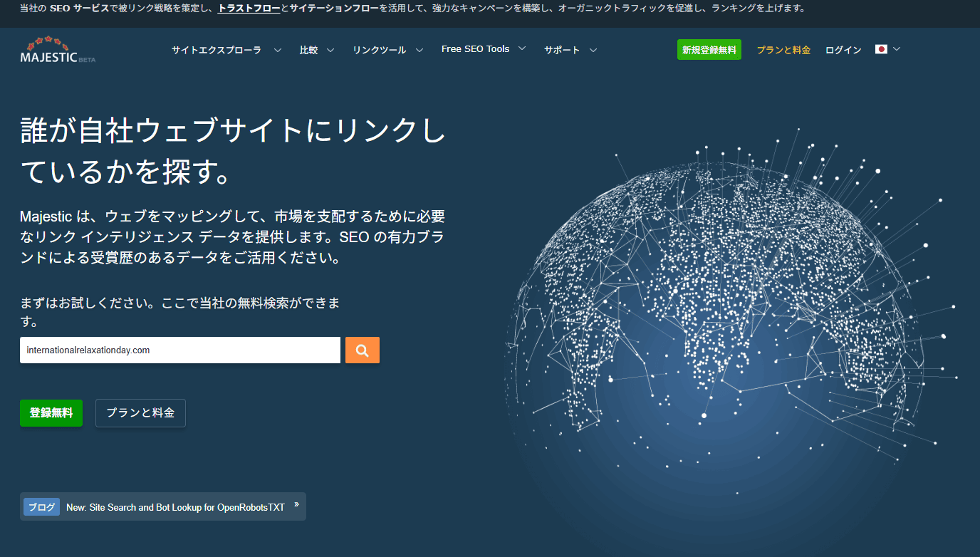Open the トラストフロー link in banner
Viewport: 980px width, 557px height.
(x=249, y=9)
